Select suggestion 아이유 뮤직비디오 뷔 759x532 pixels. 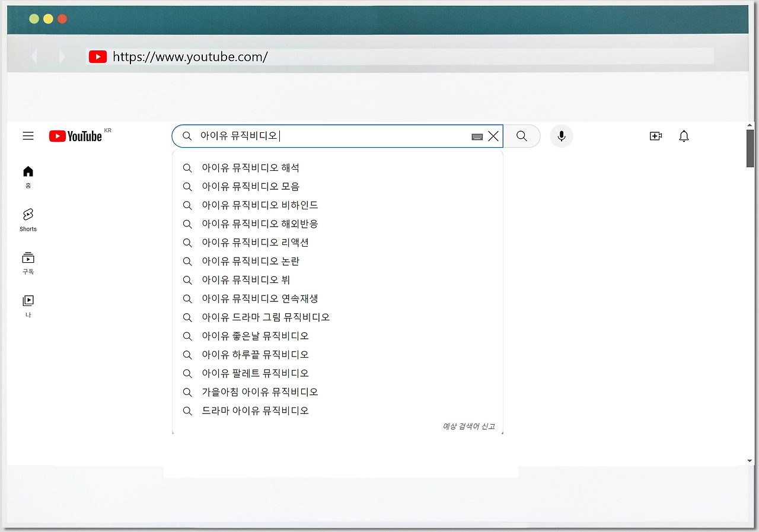click(337, 280)
